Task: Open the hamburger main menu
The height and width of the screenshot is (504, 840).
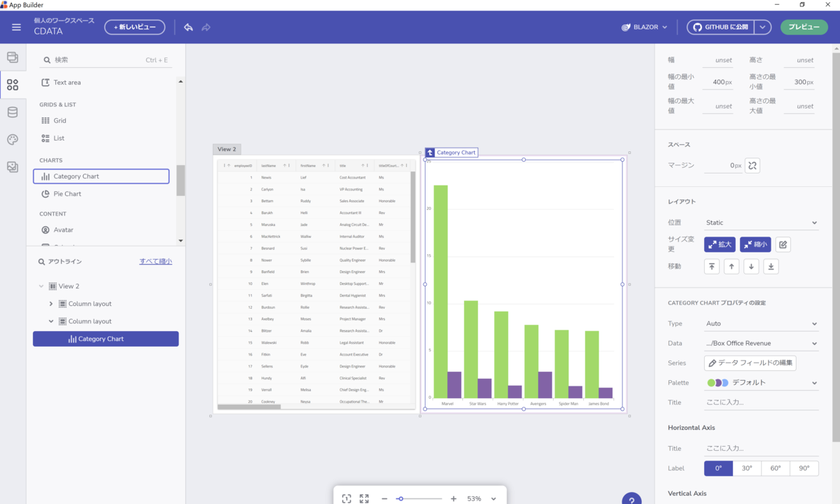Action: point(16,27)
